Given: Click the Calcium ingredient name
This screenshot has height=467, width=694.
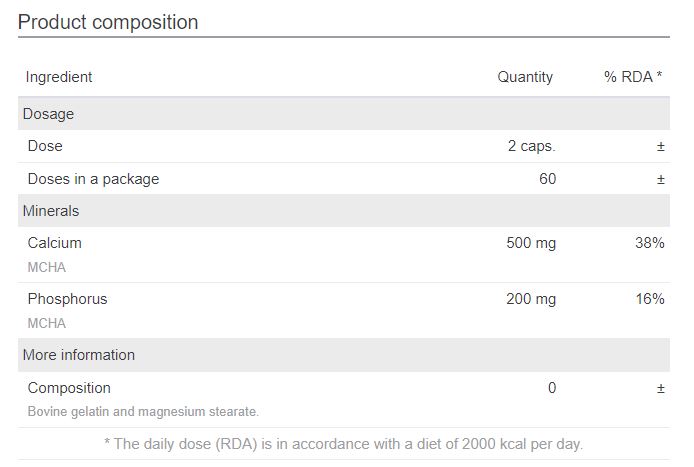Looking at the screenshot, I should pos(55,243).
